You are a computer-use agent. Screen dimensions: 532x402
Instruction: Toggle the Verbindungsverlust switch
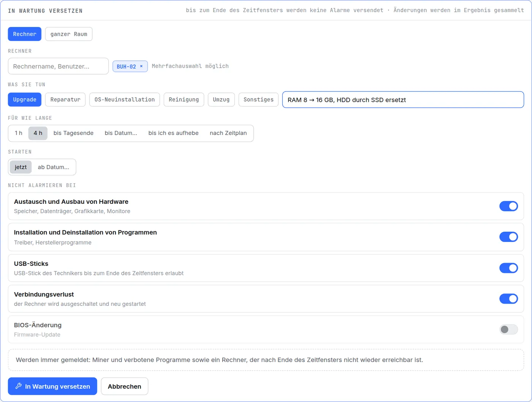(x=508, y=299)
